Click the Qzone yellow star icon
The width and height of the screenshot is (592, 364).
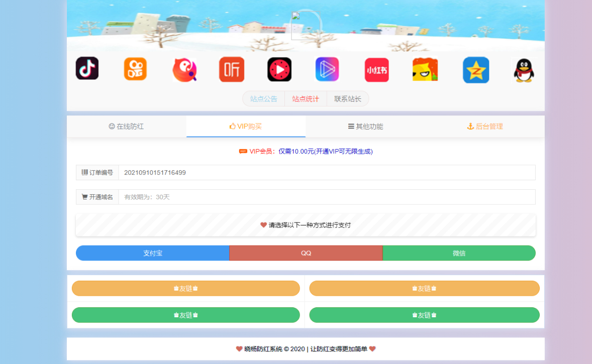pyautogui.click(x=476, y=70)
